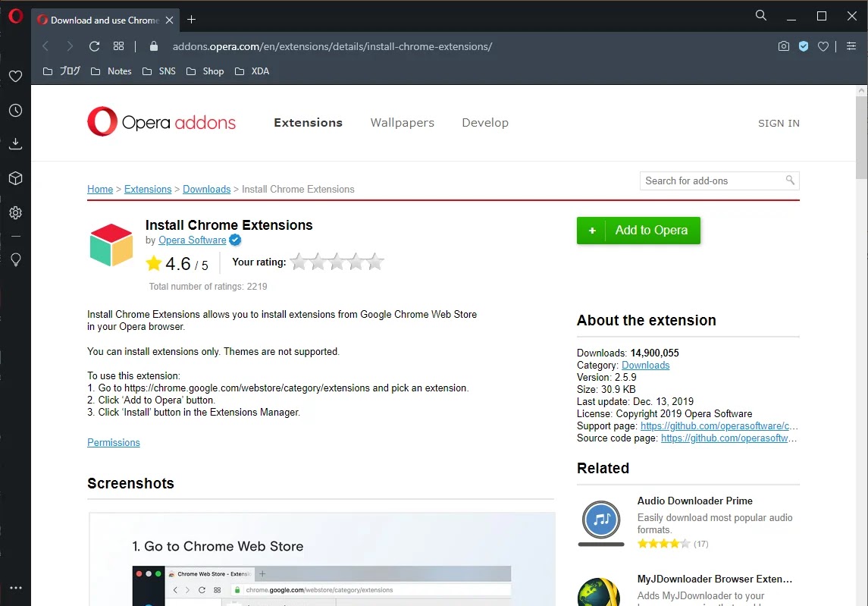
Task: Click the Add to Opera button
Action: coord(638,230)
